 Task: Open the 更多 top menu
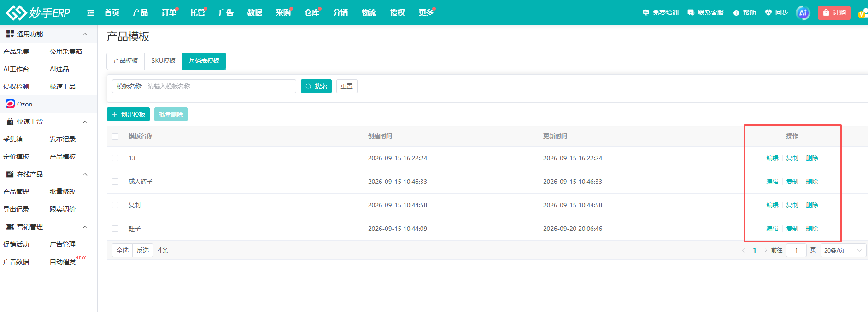(426, 13)
